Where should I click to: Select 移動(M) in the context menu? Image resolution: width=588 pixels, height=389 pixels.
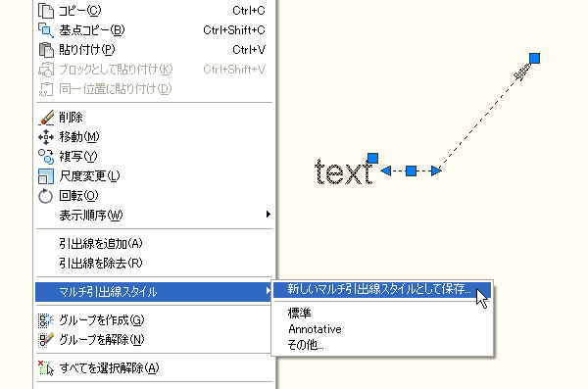pyautogui.click(x=154, y=137)
